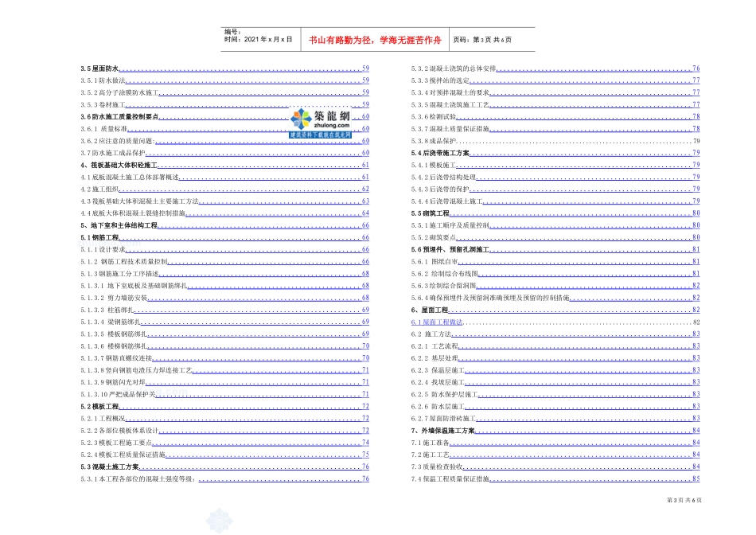This screenshot has height=535, width=756.
Task: Open '7.4 保温工程质量保证措施' entry
Action: (555, 478)
